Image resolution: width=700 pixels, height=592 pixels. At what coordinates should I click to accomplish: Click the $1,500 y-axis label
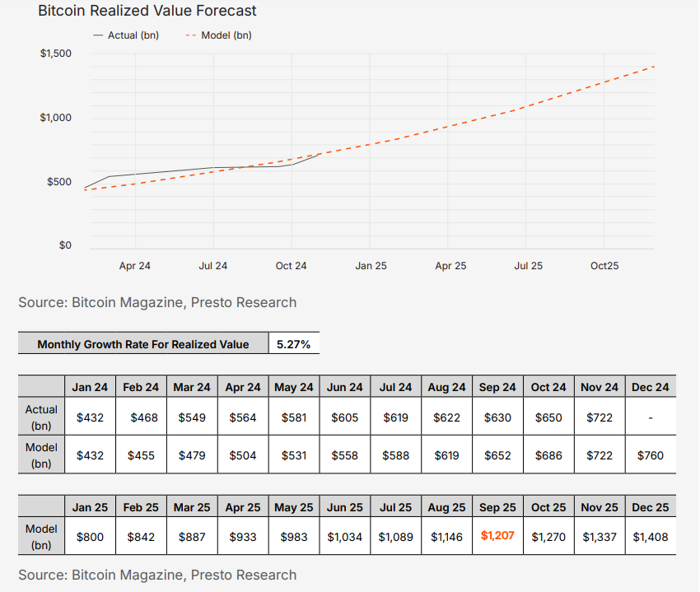[56, 54]
